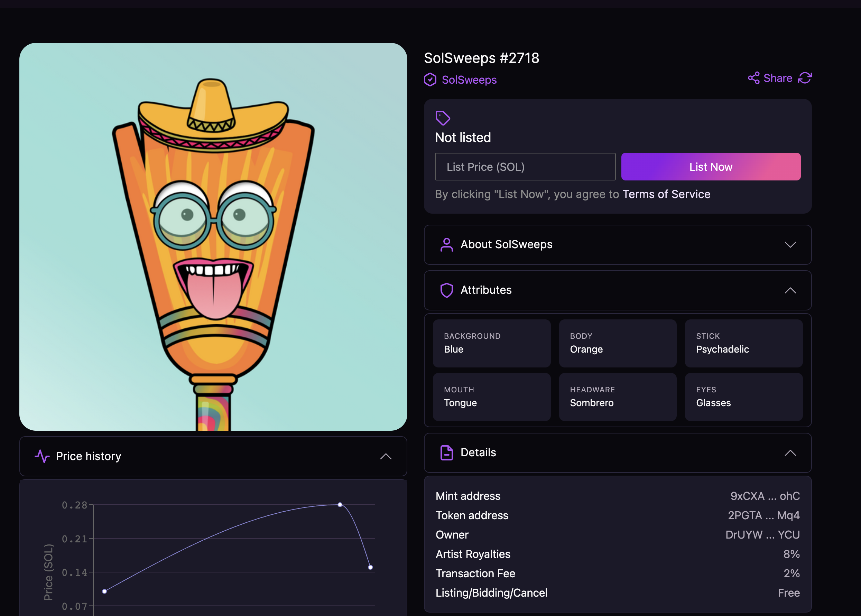Click the Price (SOL) axis label
This screenshot has height=616, width=861.
(48, 572)
